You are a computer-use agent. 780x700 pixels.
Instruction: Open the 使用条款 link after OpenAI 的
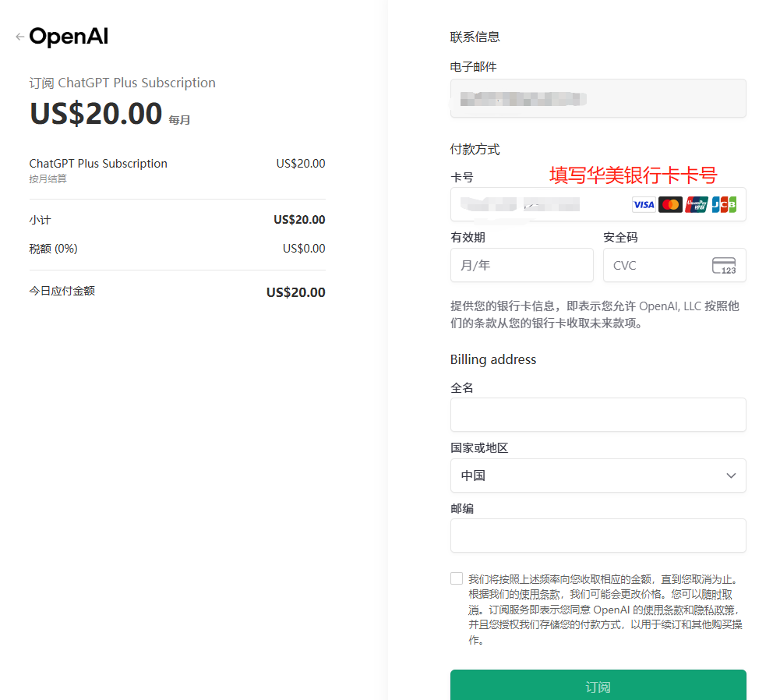pyautogui.click(x=664, y=610)
